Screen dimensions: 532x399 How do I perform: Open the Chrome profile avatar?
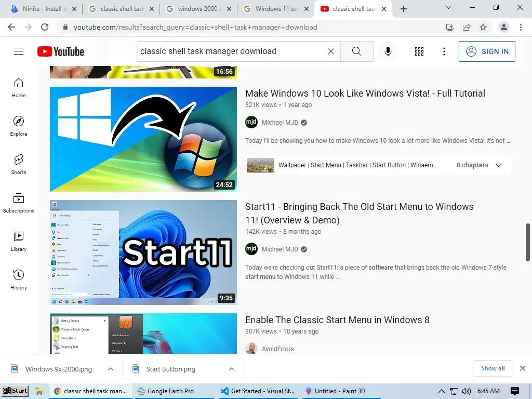click(504, 27)
